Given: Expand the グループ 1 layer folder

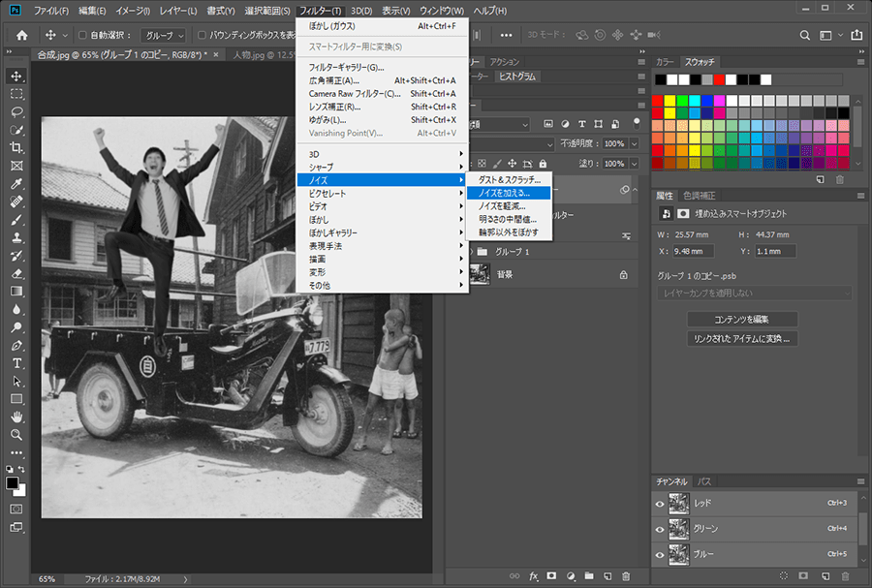Looking at the screenshot, I should [472, 252].
